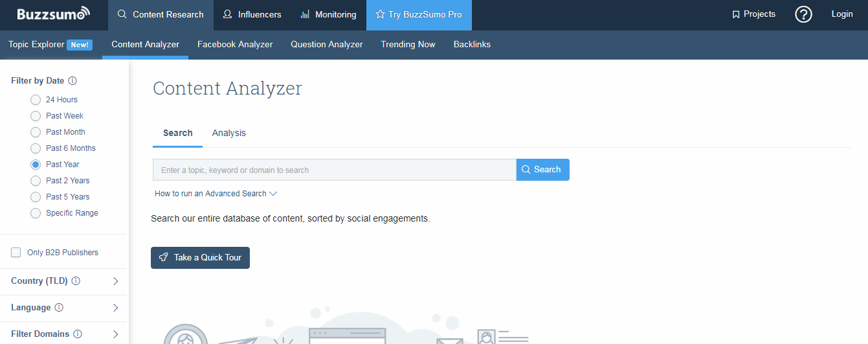Image resolution: width=868 pixels, height=344 pixels.
Task: Click the Login link
Action: pos(842,14)
